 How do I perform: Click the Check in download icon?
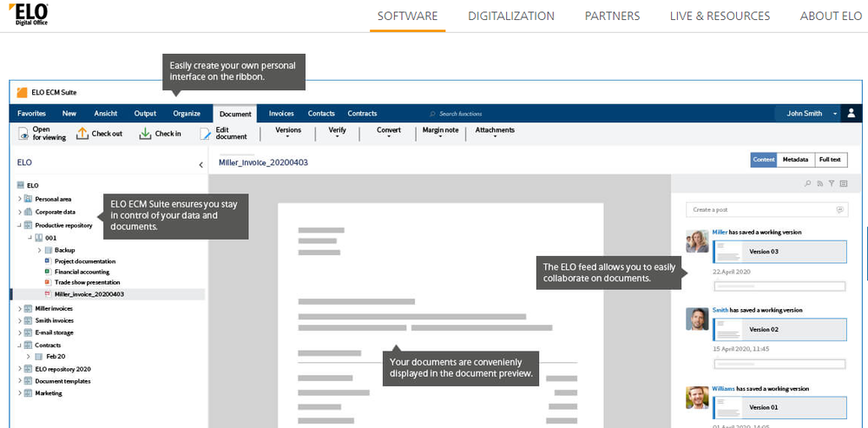tap(145, 134)
